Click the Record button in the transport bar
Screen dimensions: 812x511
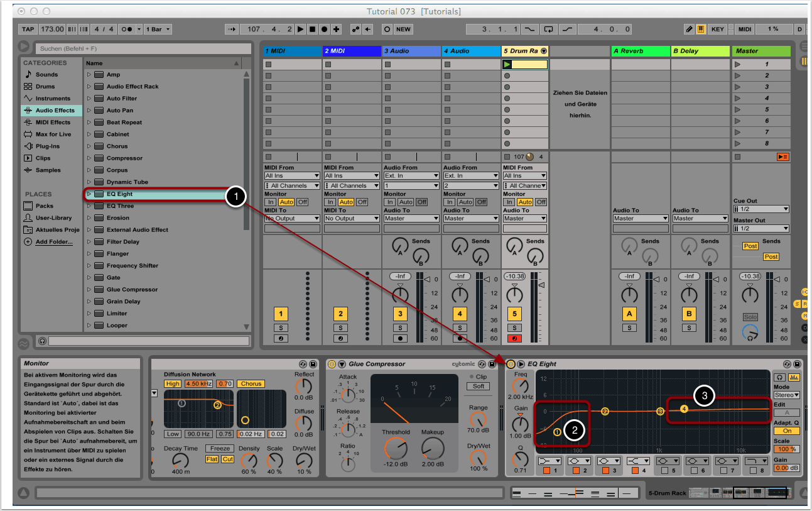(324, 29)
